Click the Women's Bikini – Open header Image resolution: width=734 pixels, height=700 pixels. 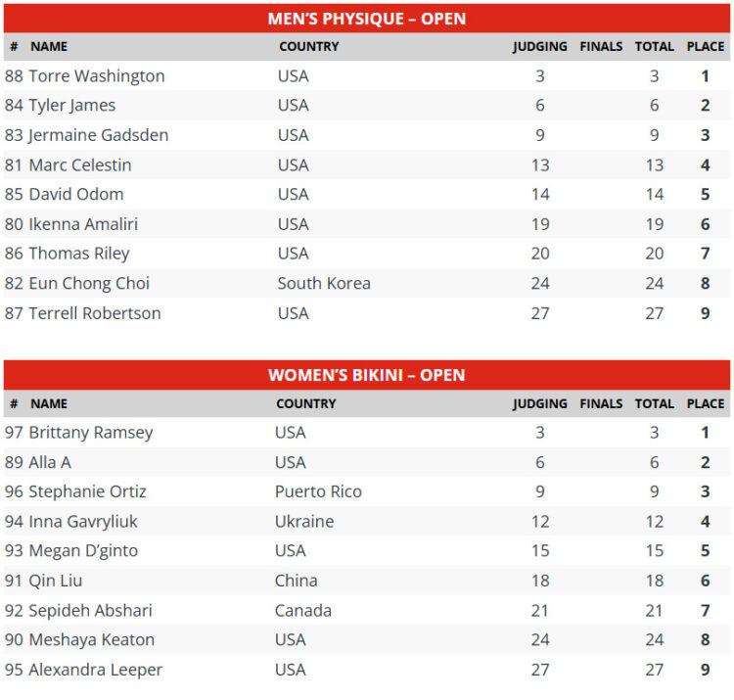pos(367,375)
